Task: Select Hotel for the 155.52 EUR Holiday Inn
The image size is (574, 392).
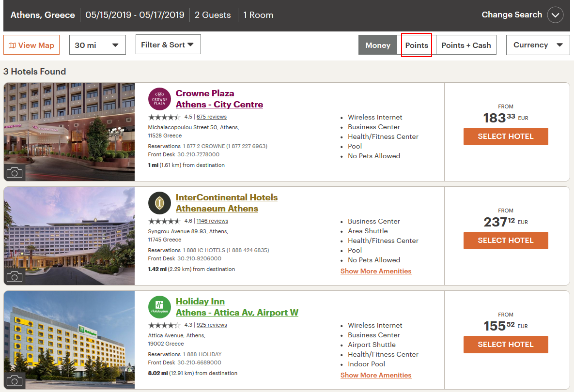Action: (506, 345)
